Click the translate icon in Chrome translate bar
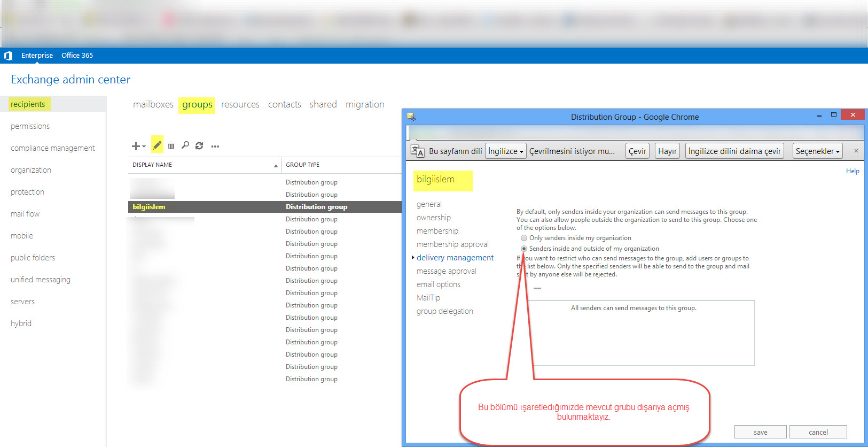 click(x=417, y=151)
